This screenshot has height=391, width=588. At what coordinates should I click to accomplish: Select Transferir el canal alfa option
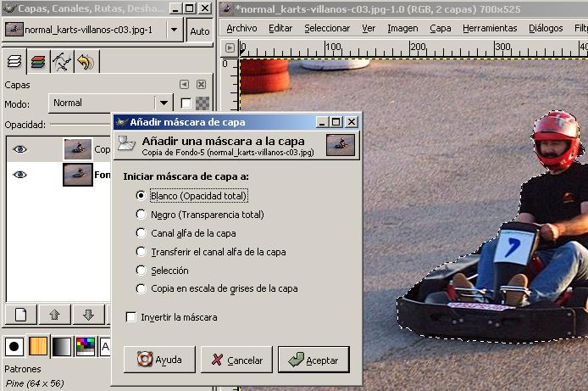211,252
